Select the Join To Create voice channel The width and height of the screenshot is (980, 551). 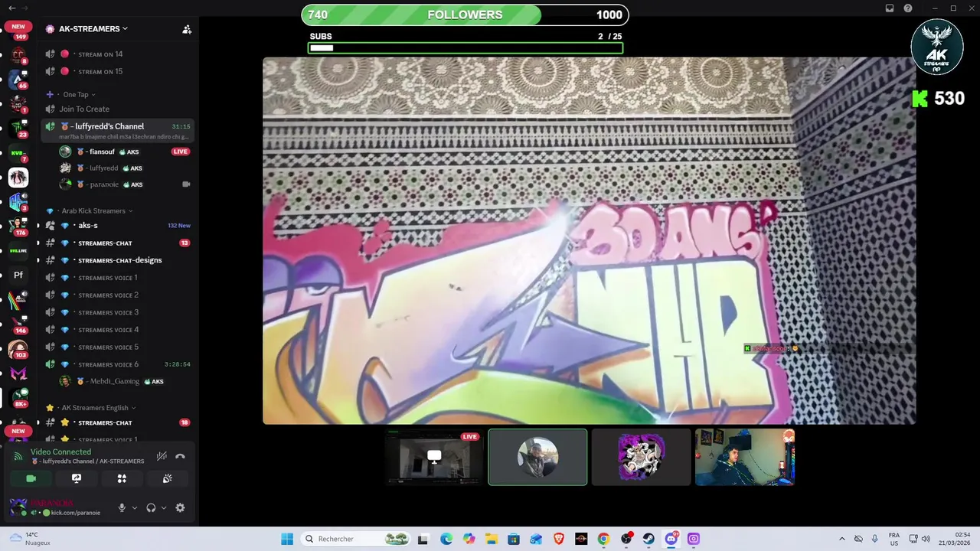[x=118, y=109]
